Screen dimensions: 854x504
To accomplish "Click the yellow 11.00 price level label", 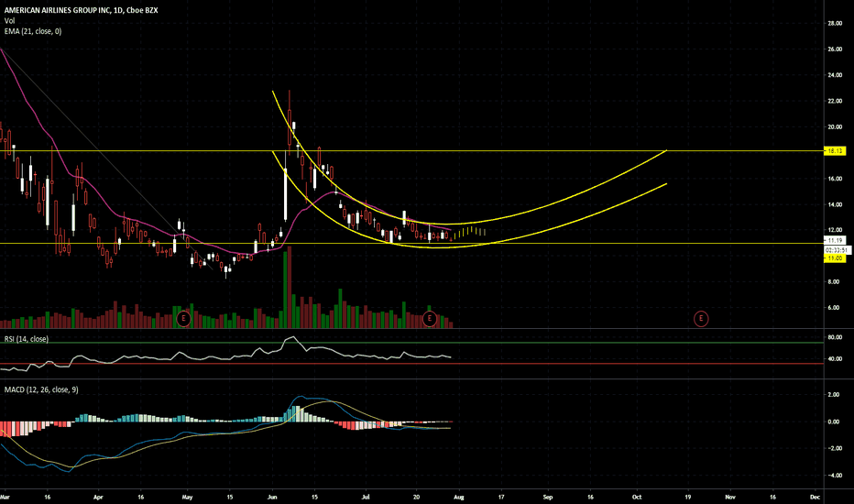I will [835, 258].
